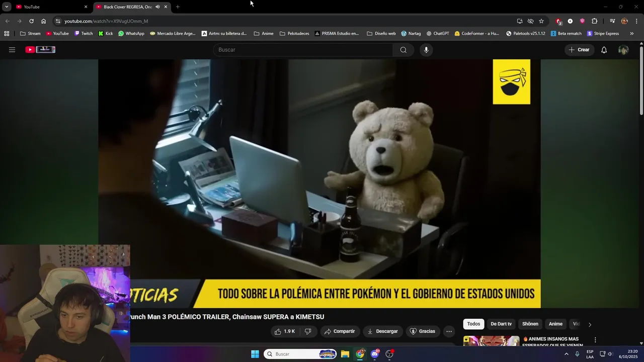Mute the Black Clover tab audio
The width and height of the screenshot is (644, 362).
tap(157, 7)
